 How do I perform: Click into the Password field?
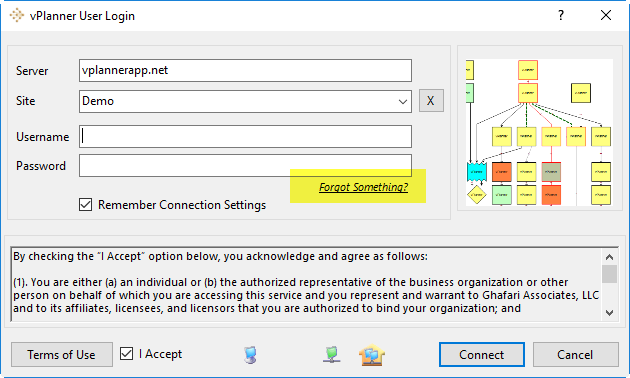point(245,166)
